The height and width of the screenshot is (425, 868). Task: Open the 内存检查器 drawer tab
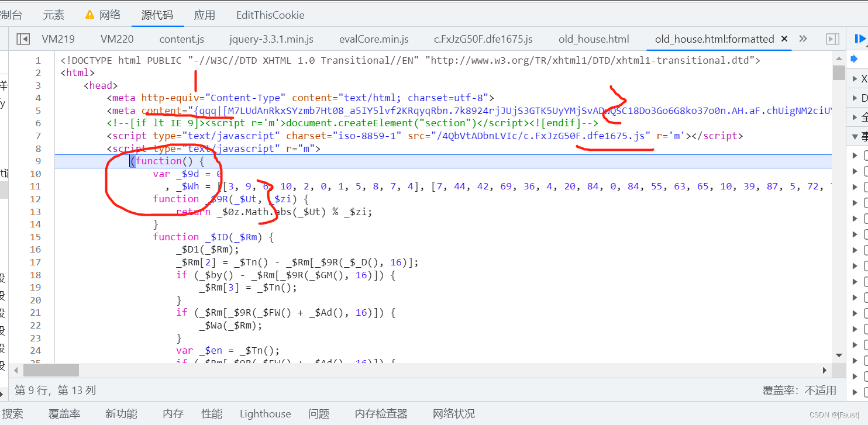pyautogui.click(x=381, y=414)
